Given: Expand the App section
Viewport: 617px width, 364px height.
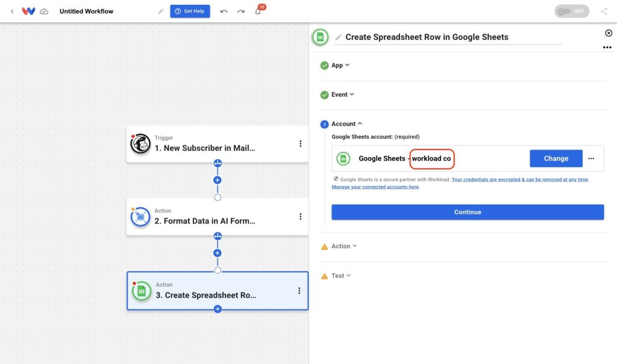Looking at the screenshot, I should [341, 65].
